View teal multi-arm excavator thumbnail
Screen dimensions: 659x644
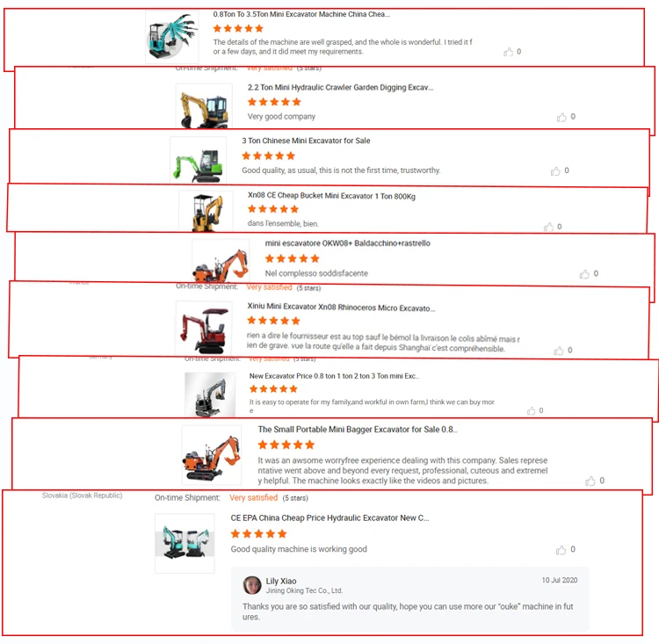point(172,38)
